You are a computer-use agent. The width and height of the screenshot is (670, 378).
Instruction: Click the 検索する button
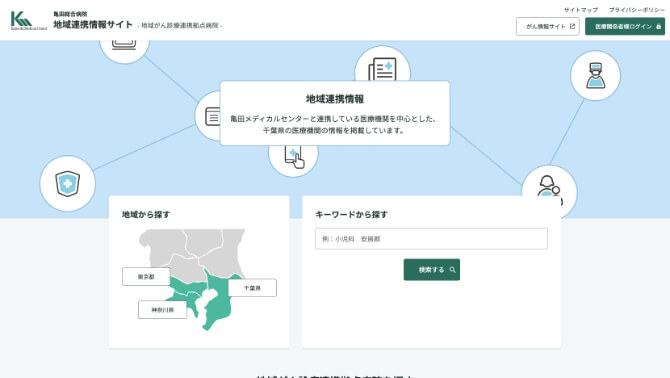[432, 270]
